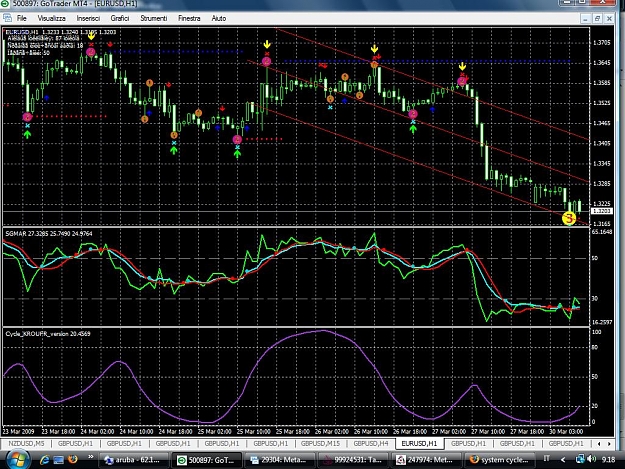The height and width of the screenshot is (469, 625).
Task: Click price axis value 1.3405
Action: 601,143
